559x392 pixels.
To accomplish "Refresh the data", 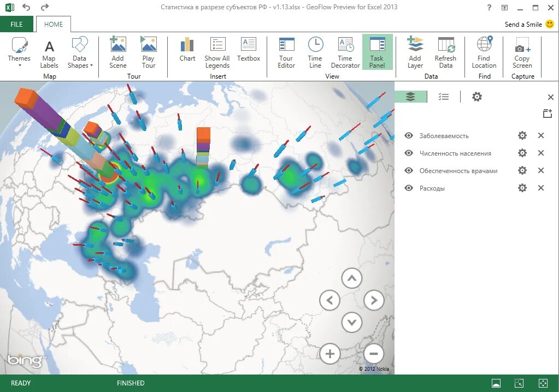I will pyautogui.click(x=446, y=52).
